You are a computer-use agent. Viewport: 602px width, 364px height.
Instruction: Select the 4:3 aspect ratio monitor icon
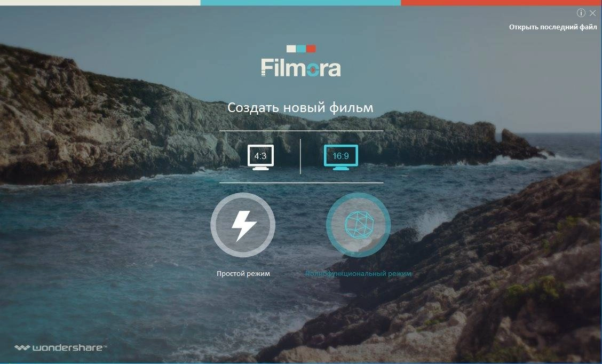tap(260, 157)
